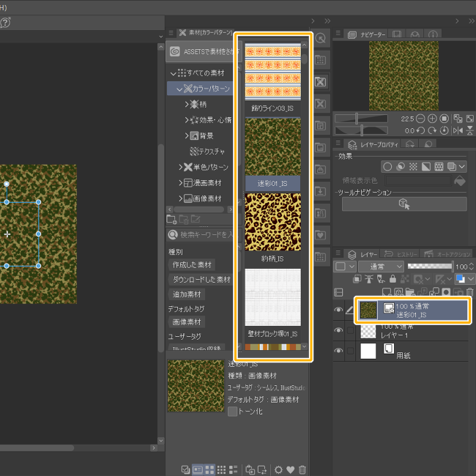The width and height of the screenshot is (476, 476).
Task: Switch material list to large thumbnail view
Action: pos(209,469)
